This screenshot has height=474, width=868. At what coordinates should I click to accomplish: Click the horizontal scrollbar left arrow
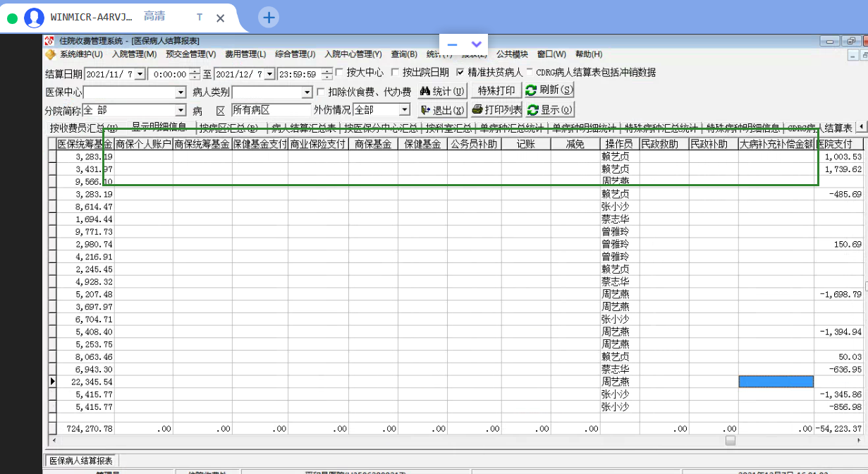(x=53, y=441)
